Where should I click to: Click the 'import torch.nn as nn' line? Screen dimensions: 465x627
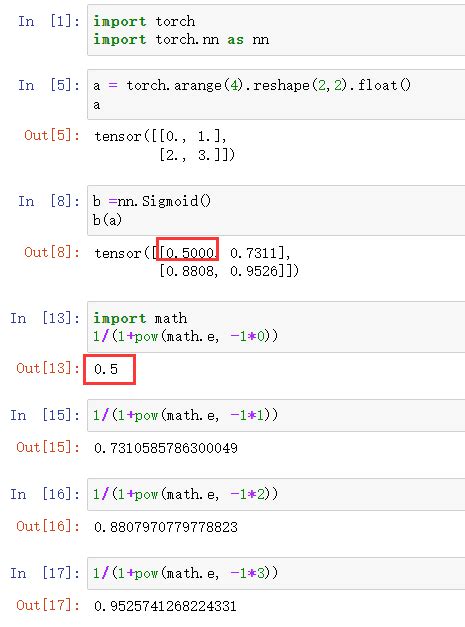tap(181, 40)
